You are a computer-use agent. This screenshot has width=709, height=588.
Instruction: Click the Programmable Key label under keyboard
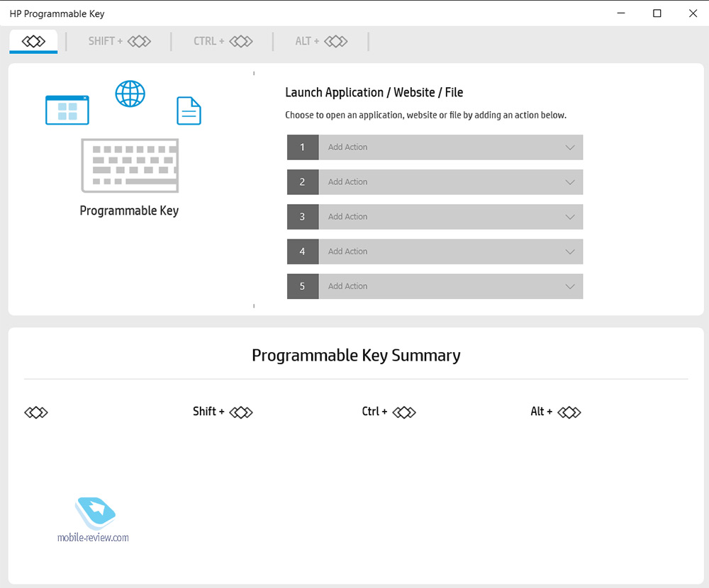click(x=129, y=211)
